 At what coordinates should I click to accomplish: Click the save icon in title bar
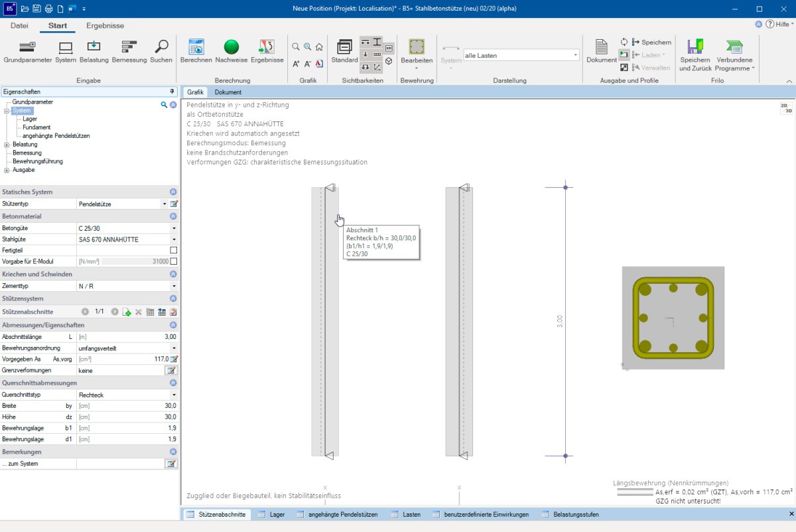pos(36,9)
